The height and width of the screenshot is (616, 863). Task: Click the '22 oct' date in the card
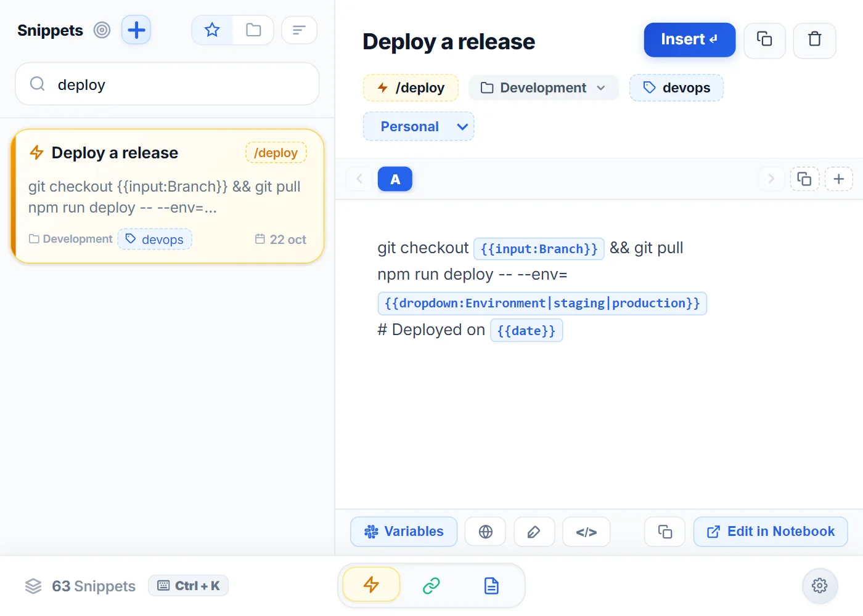point(280,239)
